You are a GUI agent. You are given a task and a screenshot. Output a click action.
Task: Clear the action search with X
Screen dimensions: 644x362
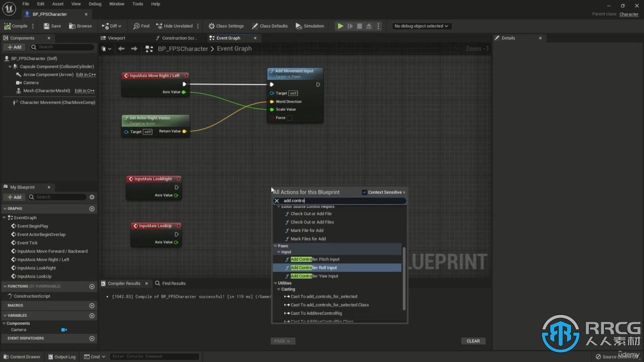pyautogui.click(x=276, y=201)
